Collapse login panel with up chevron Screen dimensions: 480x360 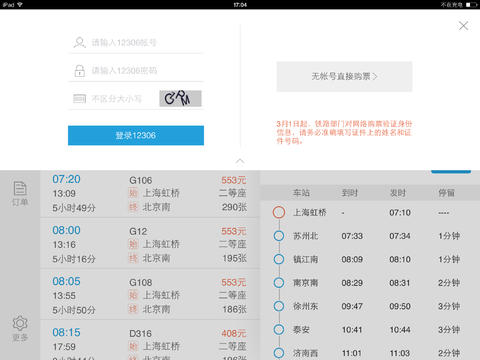coord(240,162)
